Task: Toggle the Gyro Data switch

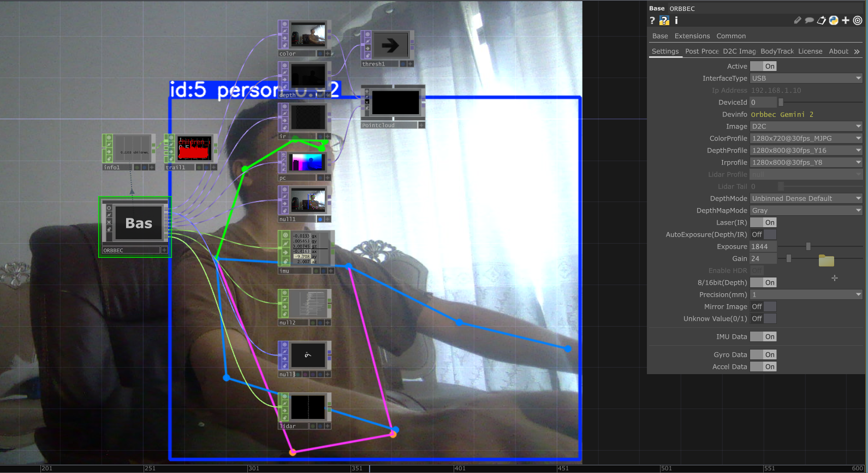Action: pyautogui.click(x=763, y=354)
